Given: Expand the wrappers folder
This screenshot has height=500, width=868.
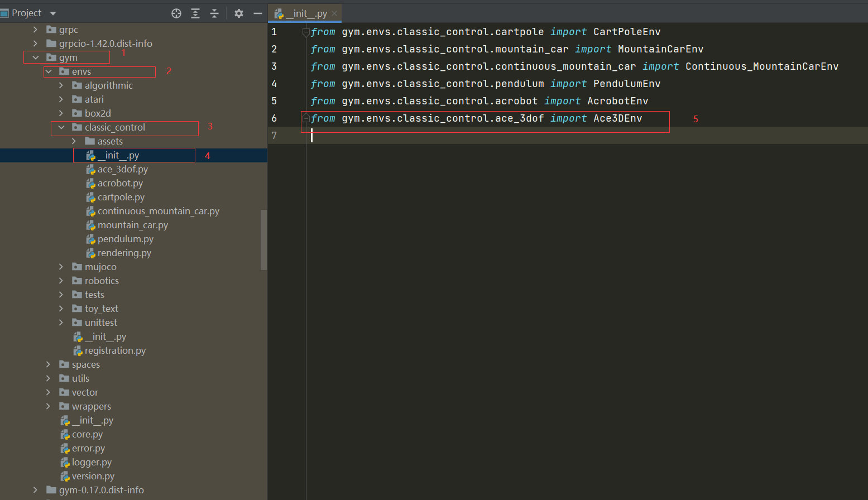Looking at the screenshot, I should click(48, 406).
